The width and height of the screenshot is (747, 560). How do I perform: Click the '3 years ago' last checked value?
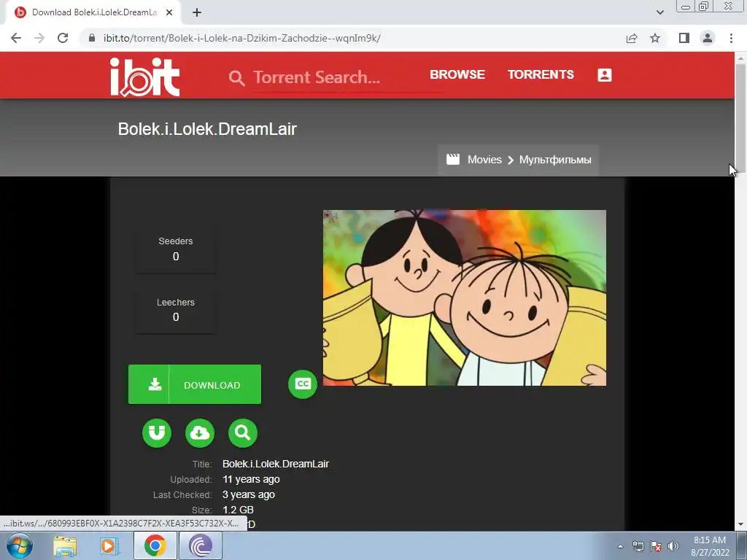248,494
